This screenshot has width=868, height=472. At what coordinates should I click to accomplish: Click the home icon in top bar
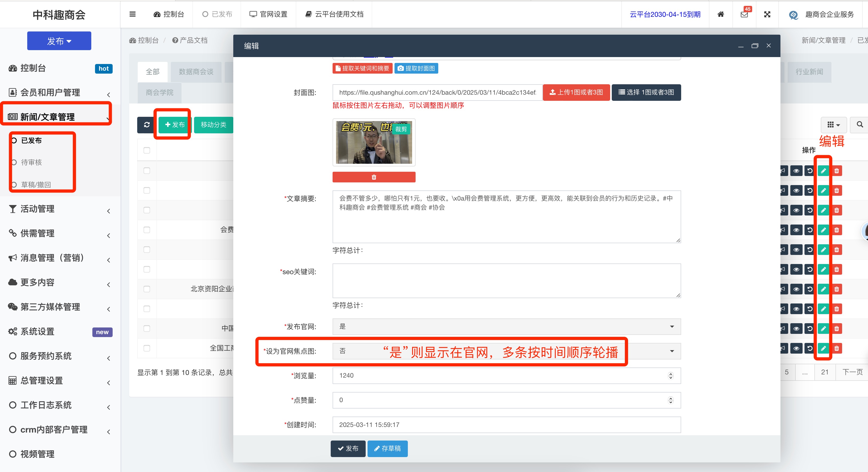pos(720,14)
